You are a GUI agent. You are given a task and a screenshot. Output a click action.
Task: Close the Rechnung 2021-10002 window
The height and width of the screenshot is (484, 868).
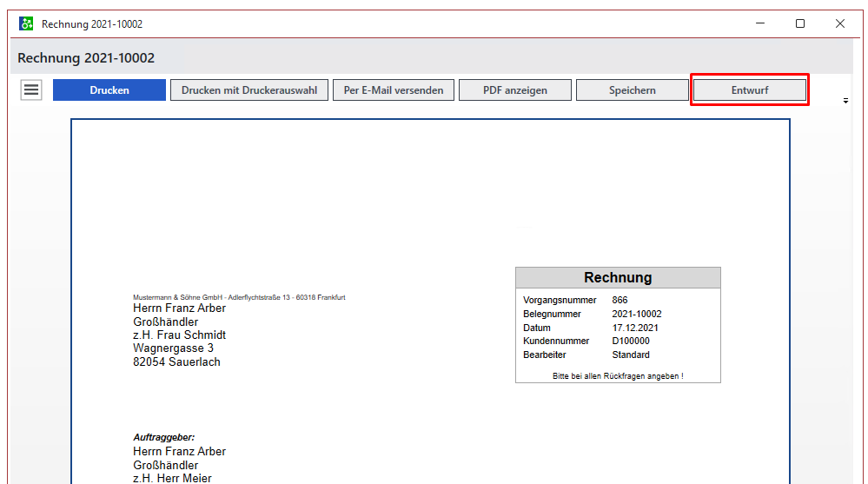(840, 23)
